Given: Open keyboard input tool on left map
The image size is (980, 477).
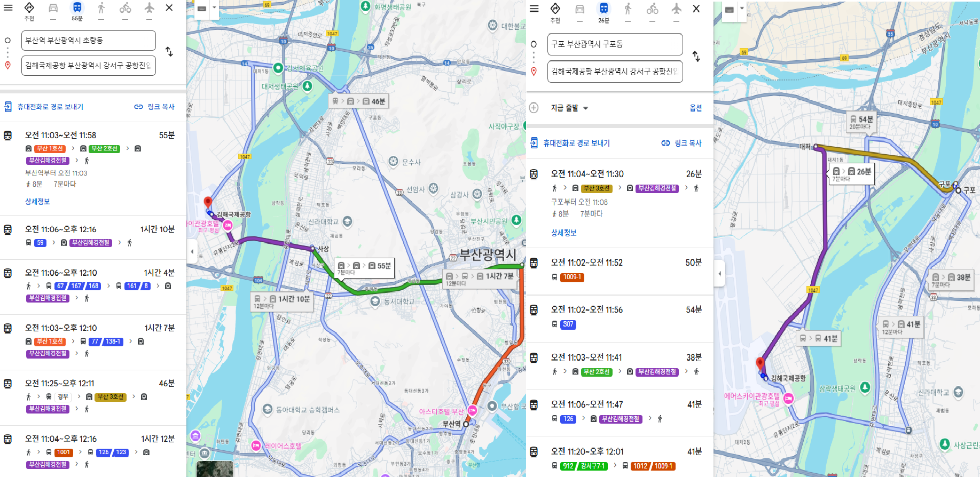Looking at the screenshot, I should (x=202, y=9).
